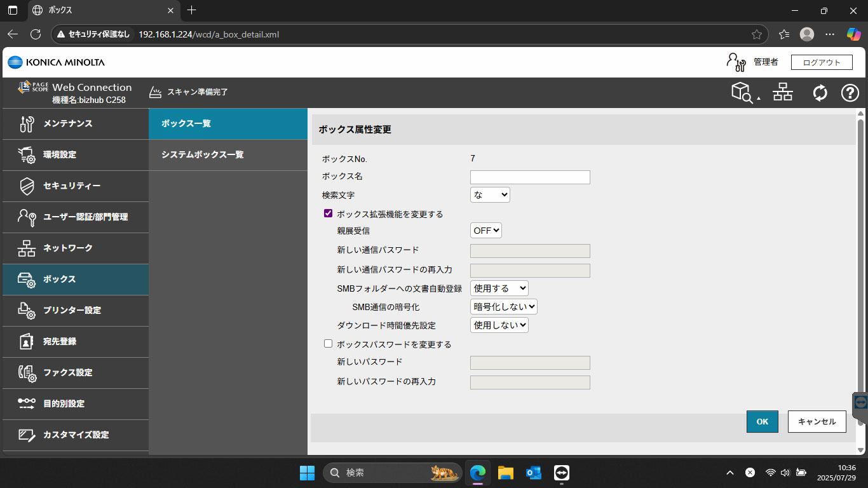Screen dimensions: 868x488
Task: Click the browser favorites star icon
Action: pyautogui.click(x=756, y=34)
